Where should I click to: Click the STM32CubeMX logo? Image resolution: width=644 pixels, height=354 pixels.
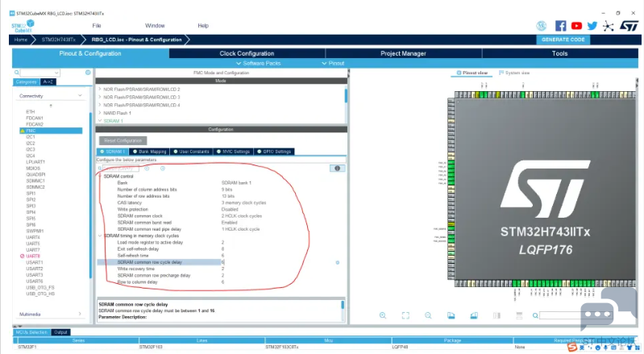[23, 26]
